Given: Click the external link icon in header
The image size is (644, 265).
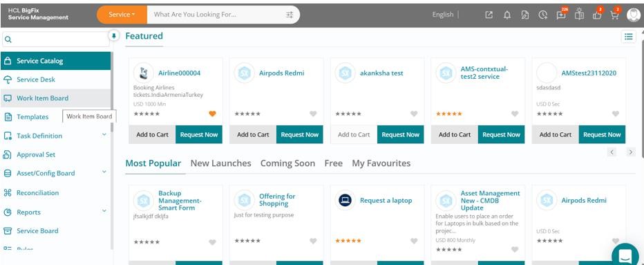Looking at the screenshot, I should [x=489, y=15].
